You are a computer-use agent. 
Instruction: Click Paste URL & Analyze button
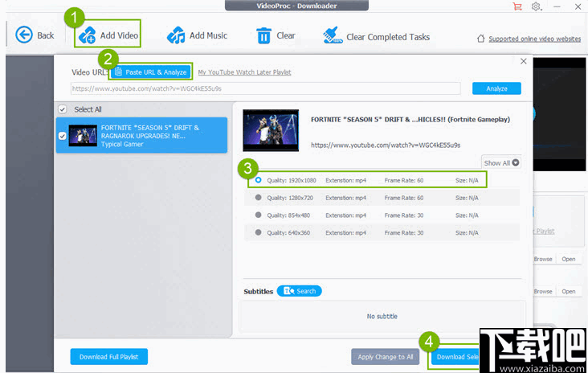(151, 72)
